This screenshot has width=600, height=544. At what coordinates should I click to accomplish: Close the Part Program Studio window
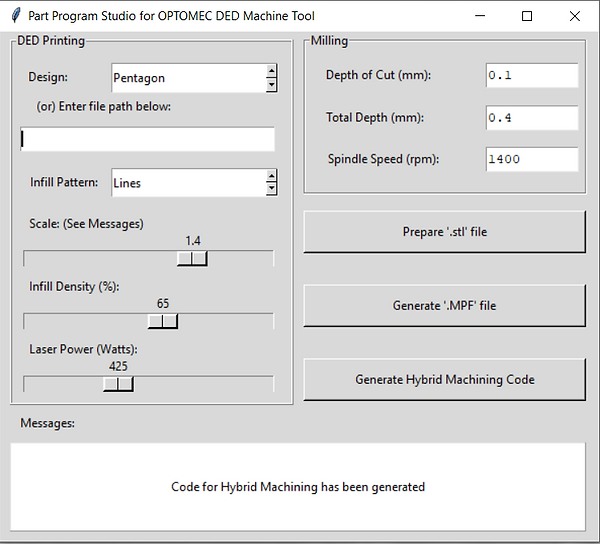click(x=574, y=16)
